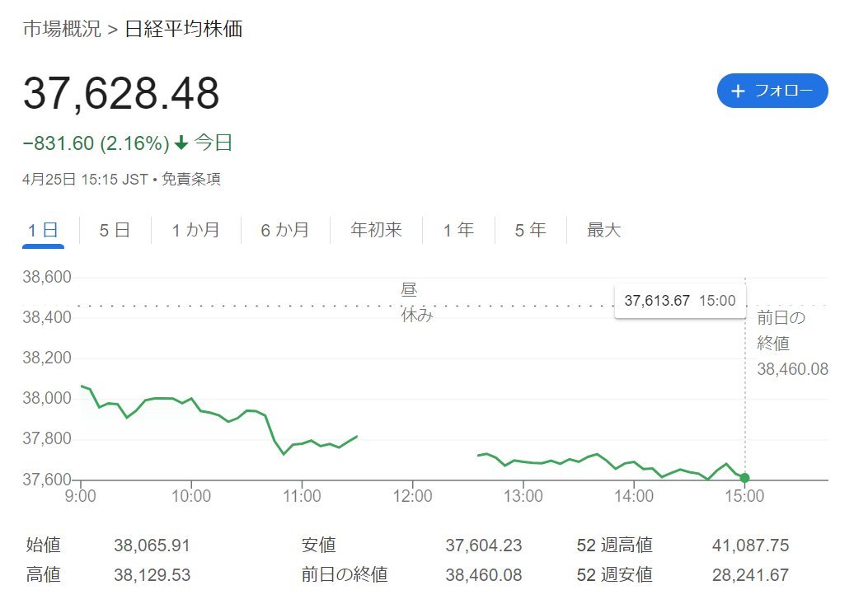Open the 市場概況 breadcrumb link

tap(62, 29)
